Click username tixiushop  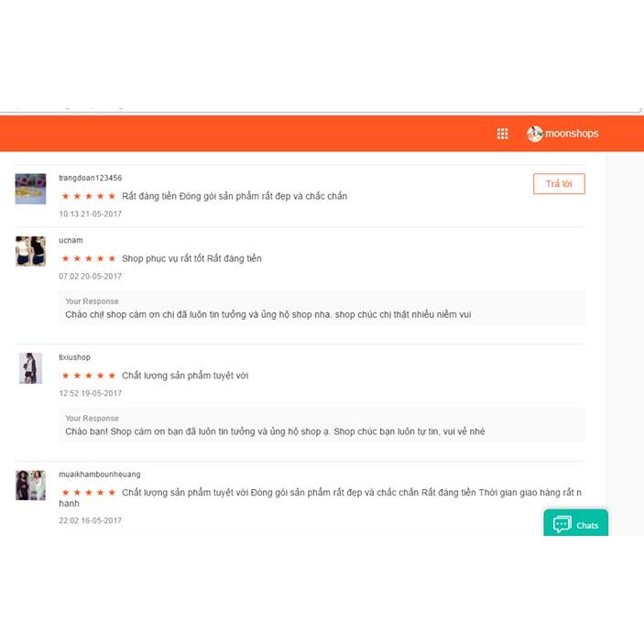(x=74, y=357)
